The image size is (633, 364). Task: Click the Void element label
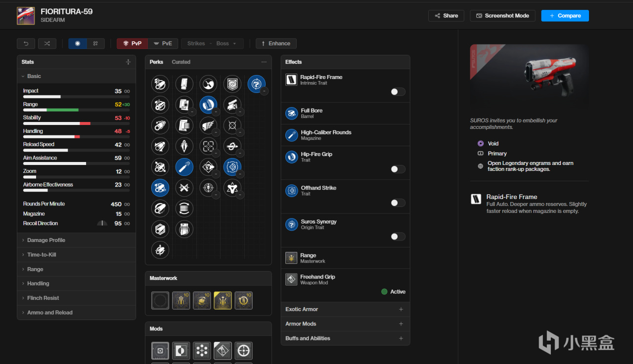click(x=494, y=143)
